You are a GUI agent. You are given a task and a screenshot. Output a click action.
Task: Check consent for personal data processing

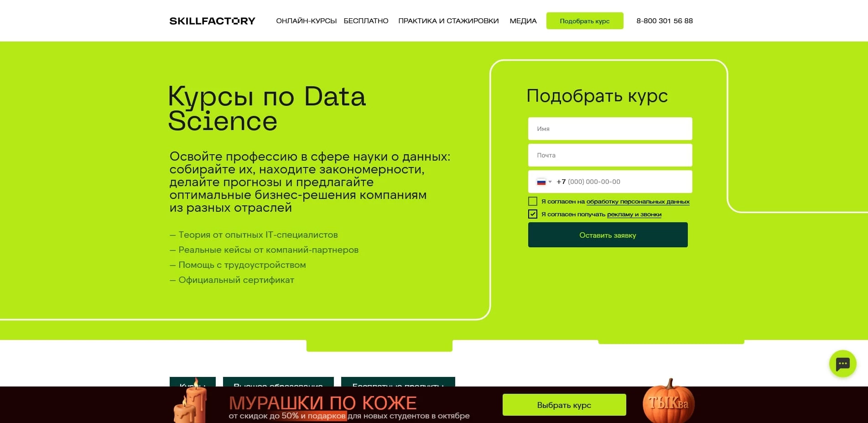tap(532, 201)
